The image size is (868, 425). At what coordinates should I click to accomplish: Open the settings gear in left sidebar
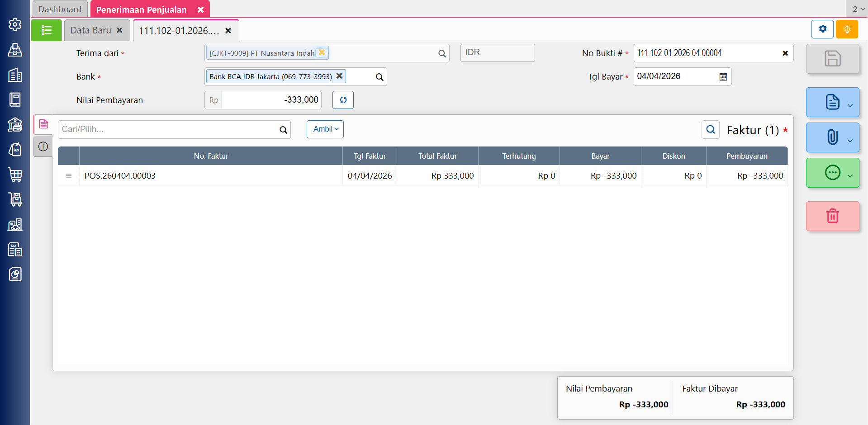pos(15,24)
